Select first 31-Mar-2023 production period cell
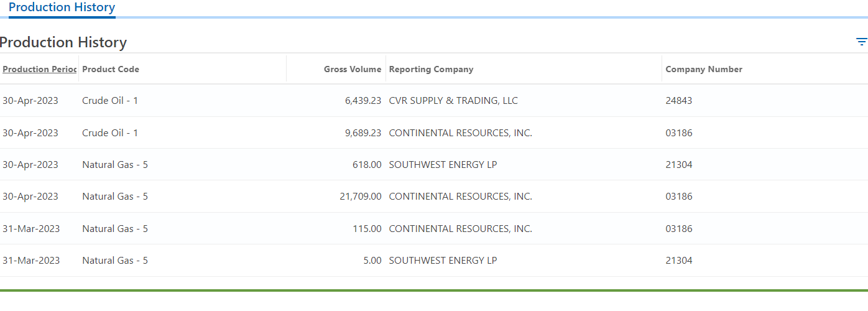The width and height of the screenshot is (868, 311). pyautogui.click(x=31, y=229)
